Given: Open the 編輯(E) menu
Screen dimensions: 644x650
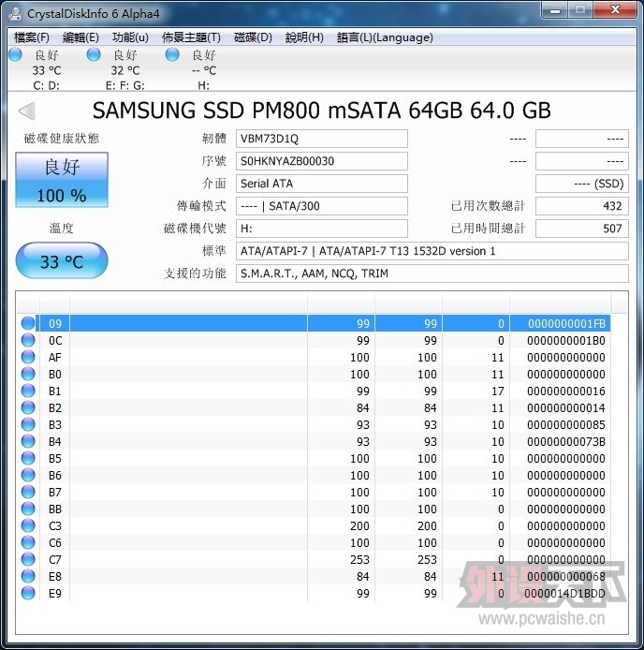Looking at the screenshot, I should tap(80, 37).
